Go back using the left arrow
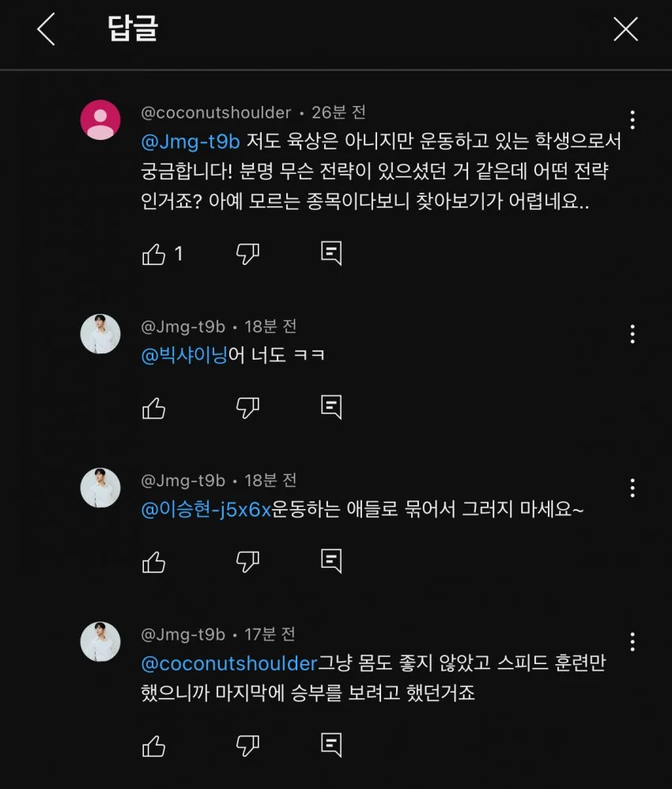The image size is (672, 789). 46,29
